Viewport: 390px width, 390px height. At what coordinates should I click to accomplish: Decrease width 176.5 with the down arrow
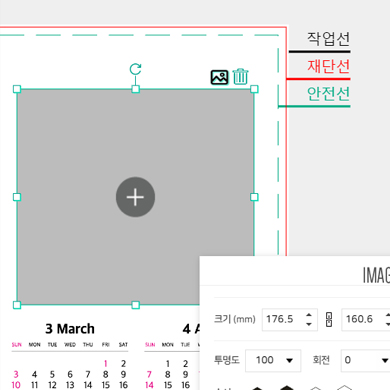click(x=309, y=324)
